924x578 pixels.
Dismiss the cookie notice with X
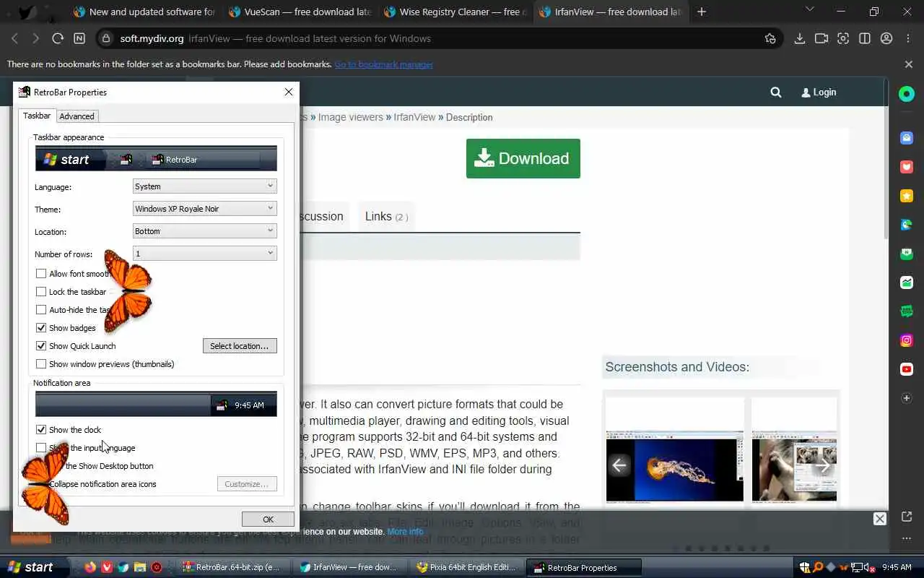pyautogui.click(x=879, y=519)
